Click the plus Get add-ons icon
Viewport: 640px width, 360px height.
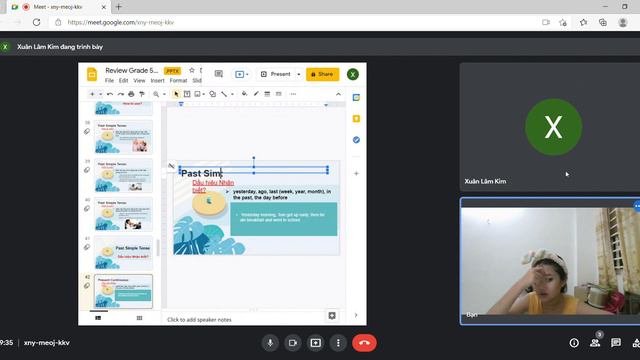356,173
